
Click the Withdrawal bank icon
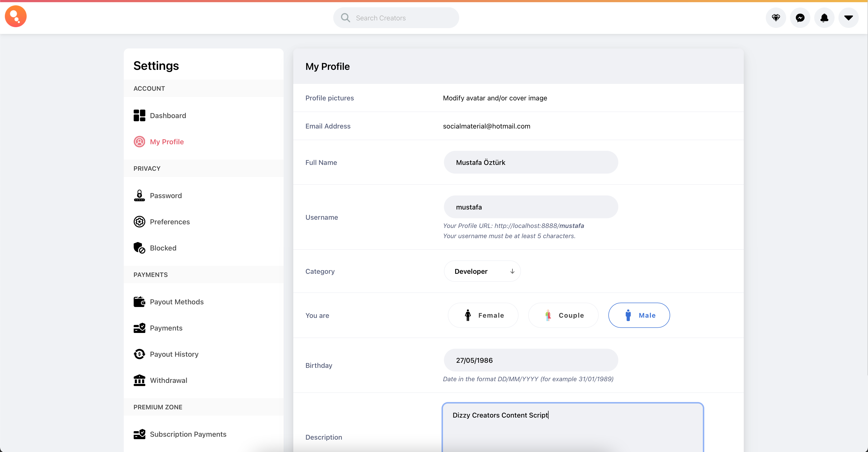(139, 380)
